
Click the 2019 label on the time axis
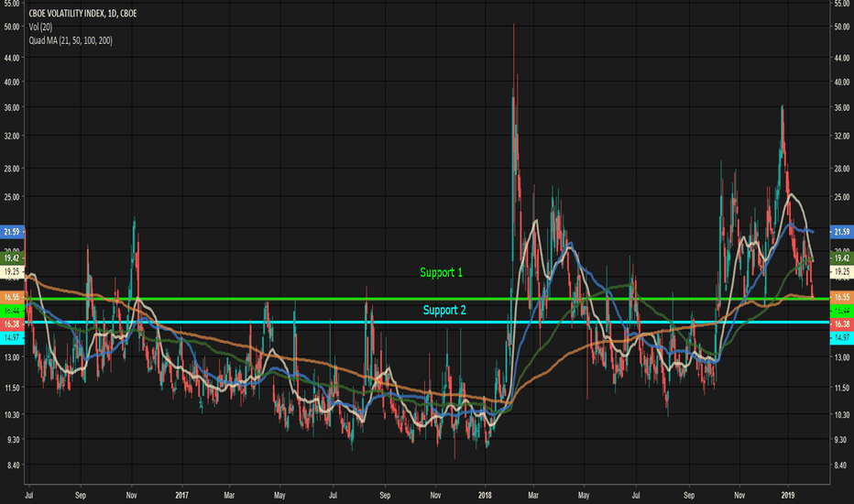pos(787,495)
